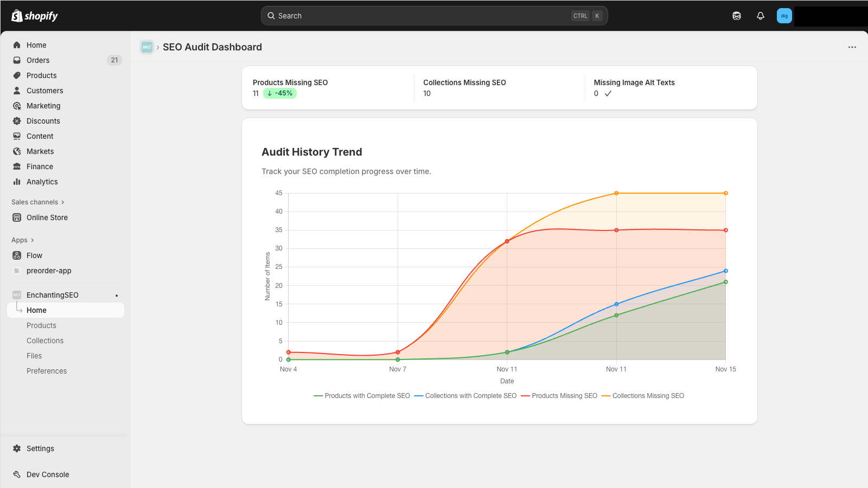The width and height of the screenshot is (868, 488).
Task: Click the EnchantingSEO app icon in breadcrumb
Action: (146, 47)
